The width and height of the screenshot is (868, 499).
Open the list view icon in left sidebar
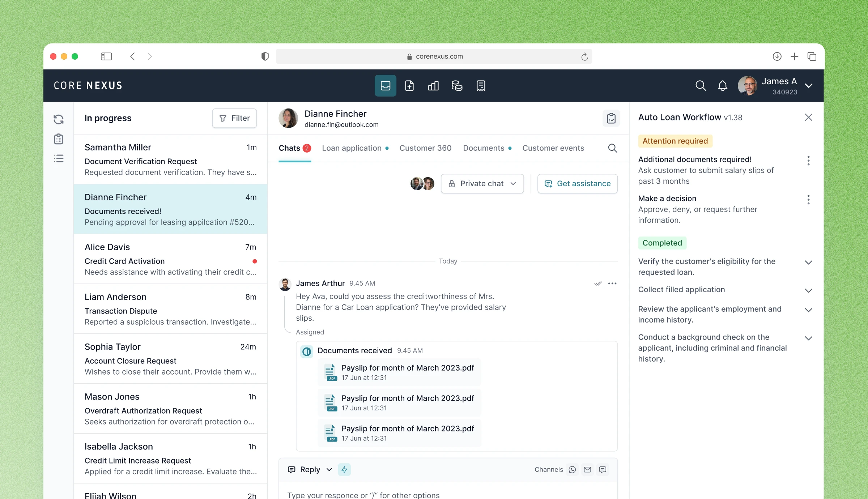pyautogui.click(x=59, y=158)
